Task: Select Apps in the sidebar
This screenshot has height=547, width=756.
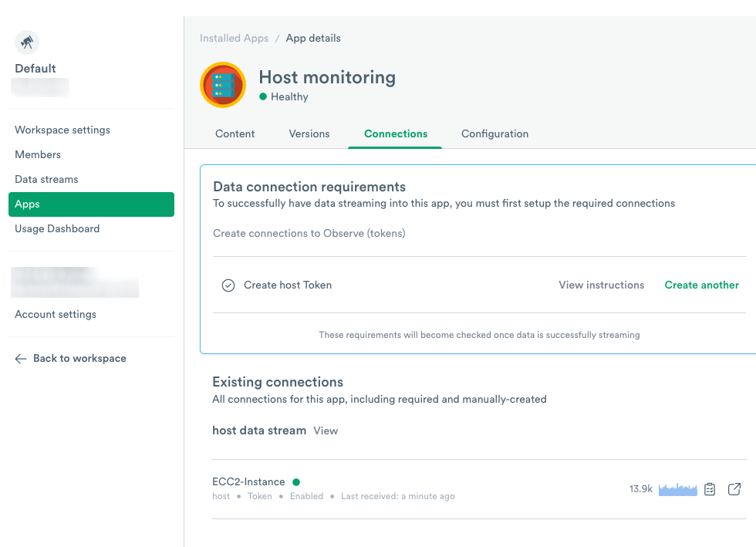Action: click(91, 204)
